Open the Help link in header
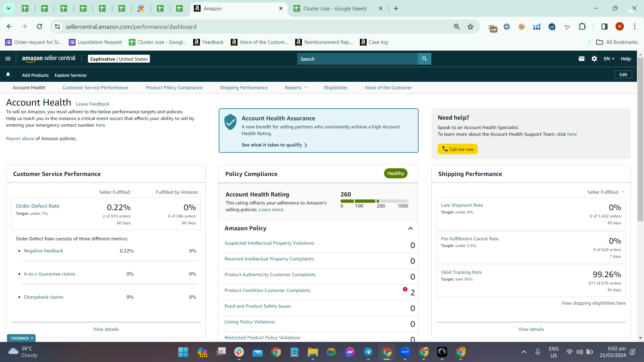Image resolution: width=644 pixels, height=362 pixels. pyautogui.click(x=626, y=59)
